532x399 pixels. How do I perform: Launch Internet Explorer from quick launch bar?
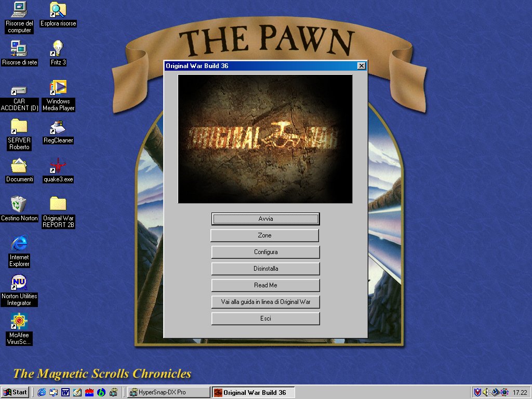coord(42,393)
